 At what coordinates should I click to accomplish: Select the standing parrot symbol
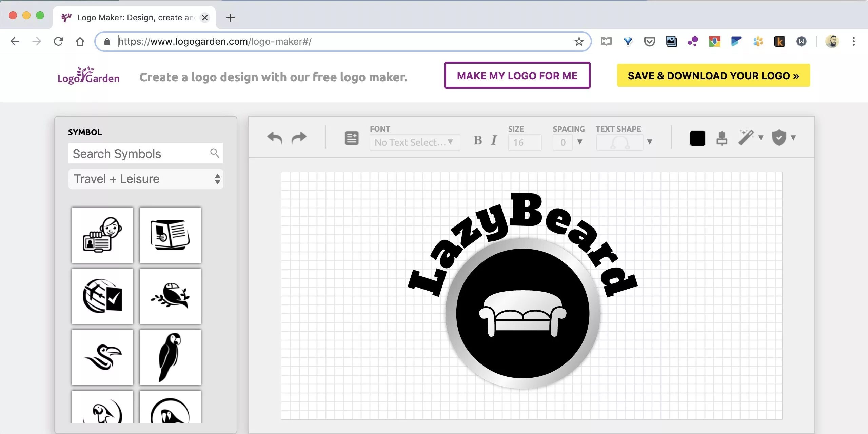[170, 357]
